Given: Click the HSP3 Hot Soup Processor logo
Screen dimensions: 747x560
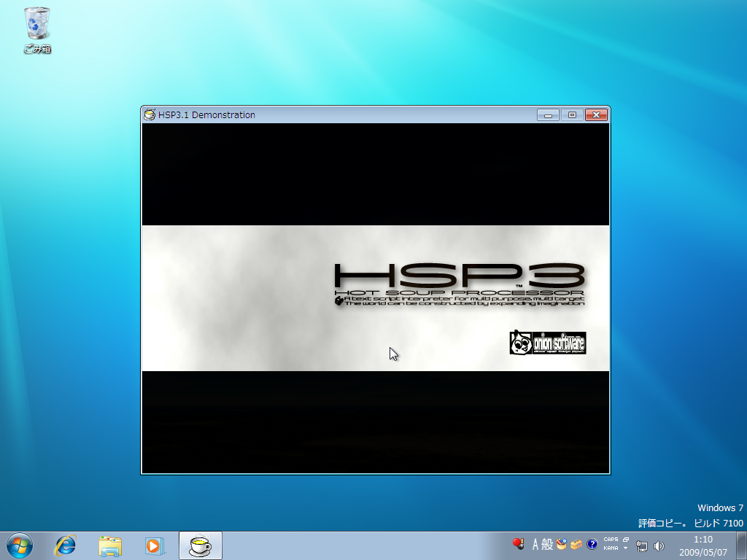Looking at the screenshot, I should pyautogui.click(x=460, y=285).
